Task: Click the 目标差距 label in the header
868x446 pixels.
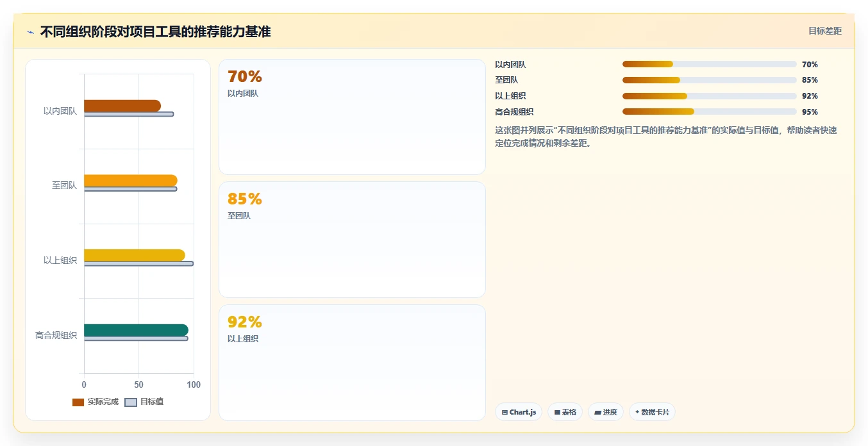Action: 824,31
